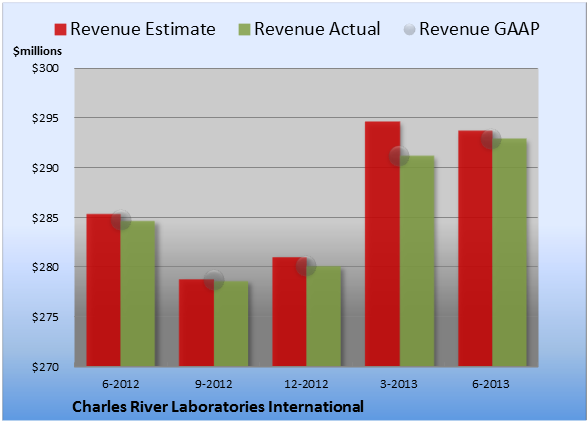Click 'Charles River Laboratories International' chart title
Viewport: 588px width, 422px height.
click(x=218, y=407)
